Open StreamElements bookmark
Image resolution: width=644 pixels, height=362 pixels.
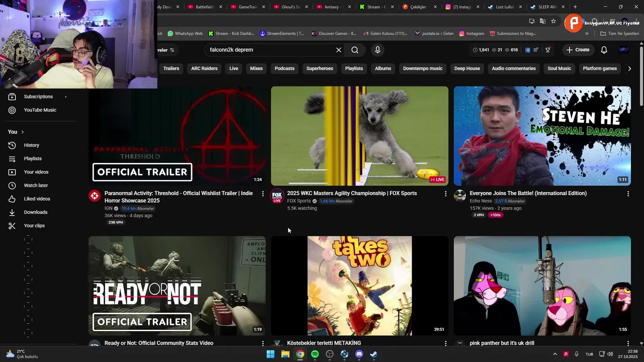tap(282, 34)
